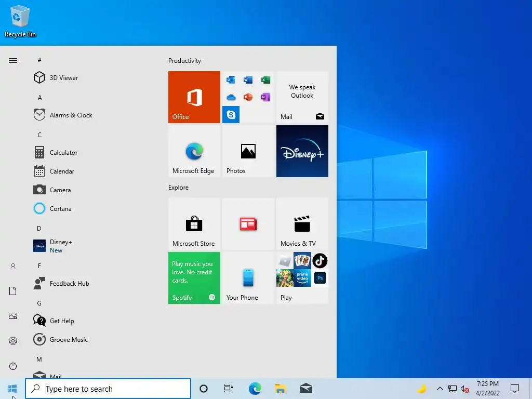Image resolution: width=532 pixels, height=399 pixels.
Task: Open the Photoshop icon in Play folder
Action: (x=320, y=278)
